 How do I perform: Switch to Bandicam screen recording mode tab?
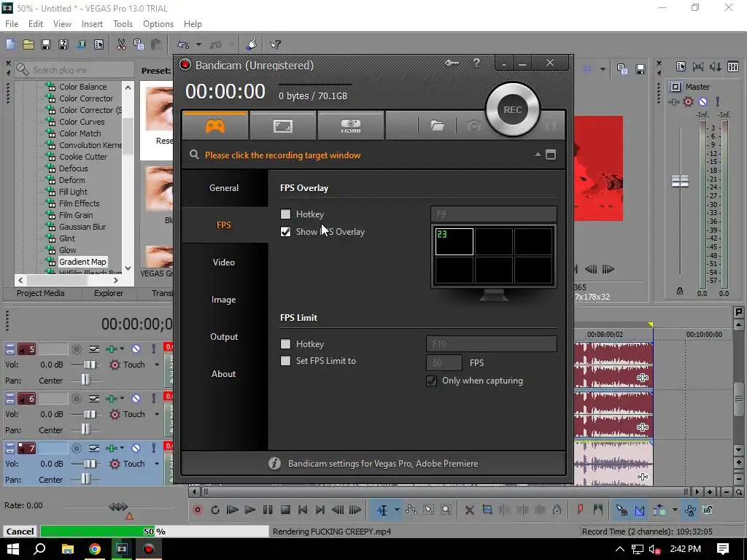[282, 125]
